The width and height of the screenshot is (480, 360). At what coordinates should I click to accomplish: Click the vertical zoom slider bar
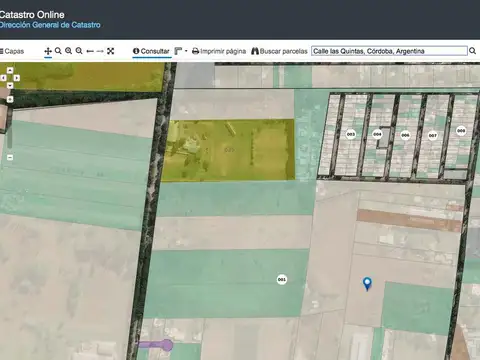tap(10, 128)
